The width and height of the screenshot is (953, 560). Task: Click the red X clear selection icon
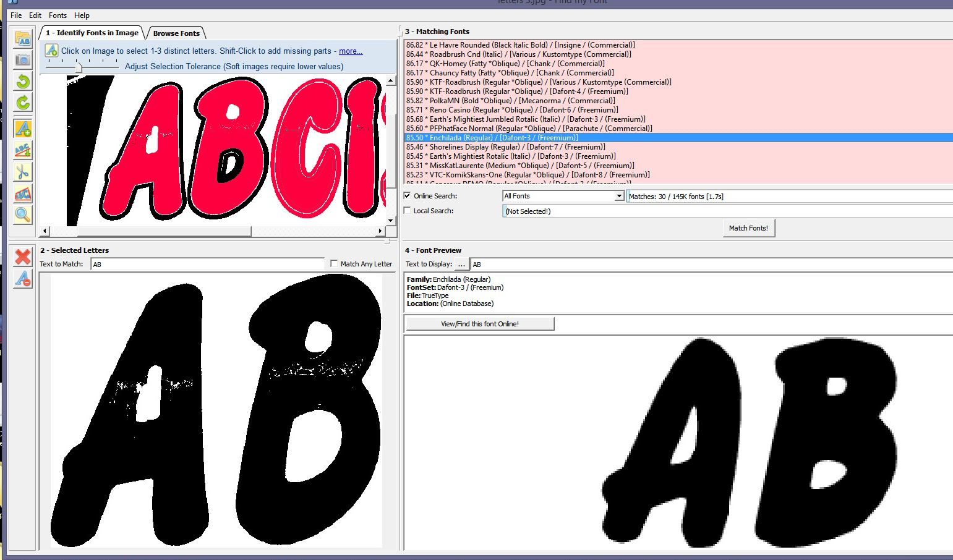pos(23,257)
